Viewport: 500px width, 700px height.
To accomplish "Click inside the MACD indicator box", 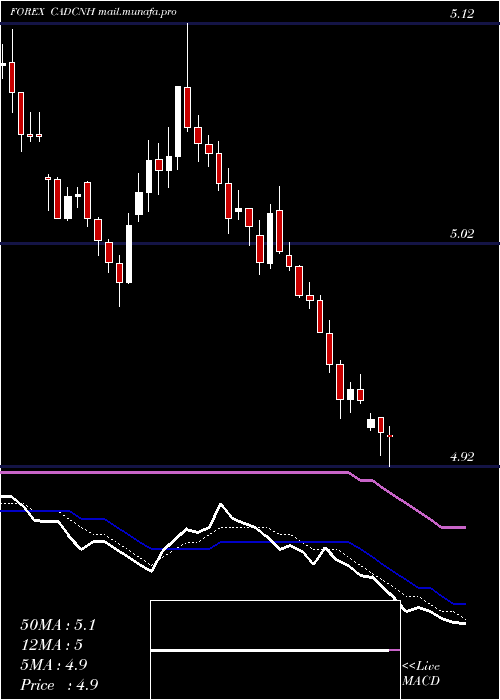I will [x=275, y=650].
